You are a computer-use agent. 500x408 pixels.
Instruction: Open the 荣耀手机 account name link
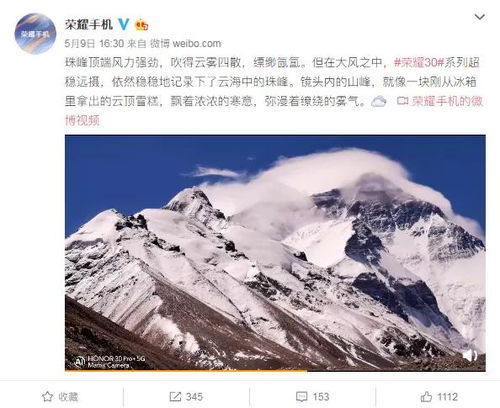(x=89, y=24)
